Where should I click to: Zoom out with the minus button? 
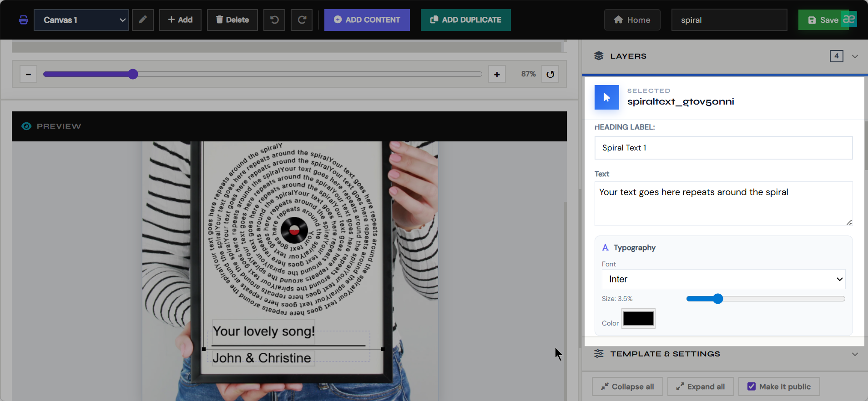pos(28,74)
